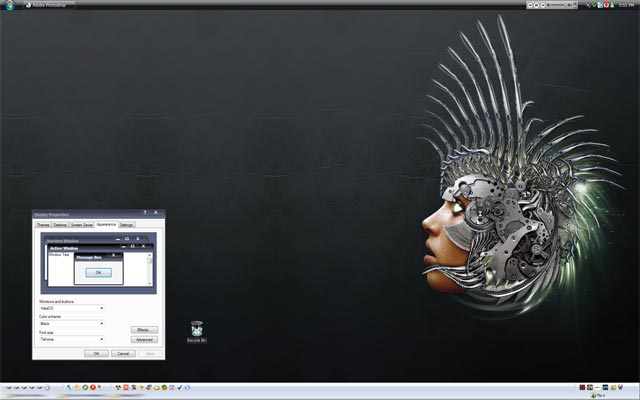Confirm Display Properties with OK
Viewport: 640px width, 400px height.
[x=96, y=353]
